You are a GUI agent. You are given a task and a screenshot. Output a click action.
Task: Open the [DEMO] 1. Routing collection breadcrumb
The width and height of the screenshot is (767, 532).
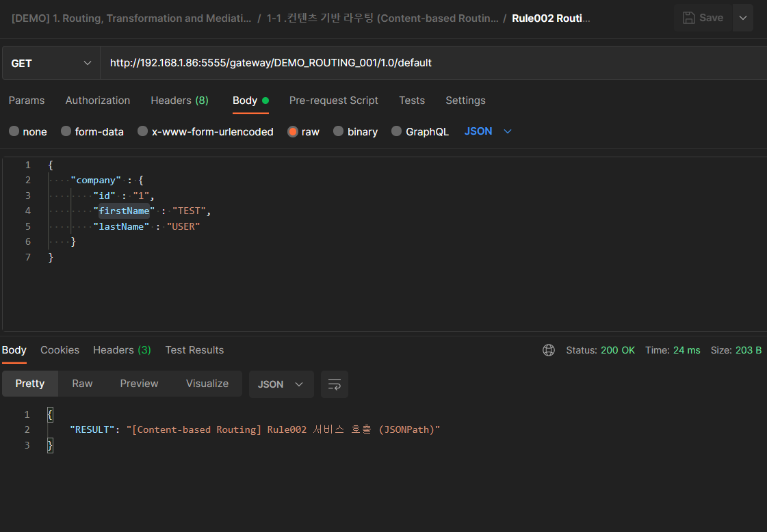(131, 18)
